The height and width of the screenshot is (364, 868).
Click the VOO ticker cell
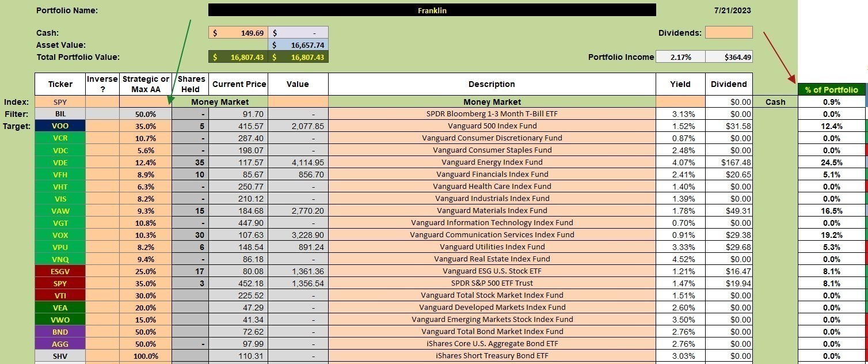point(60,126)
